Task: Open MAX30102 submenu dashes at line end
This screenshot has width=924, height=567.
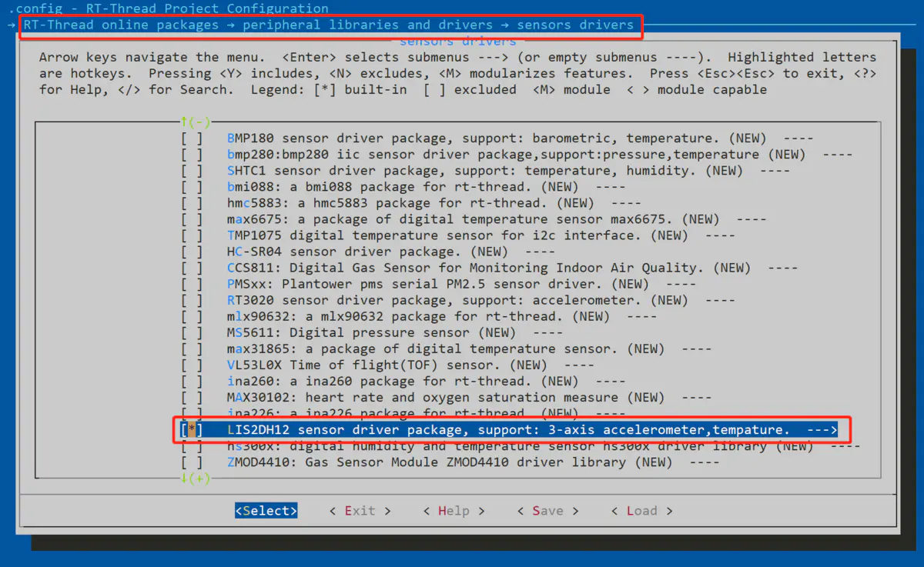Action: coord(696,397)
